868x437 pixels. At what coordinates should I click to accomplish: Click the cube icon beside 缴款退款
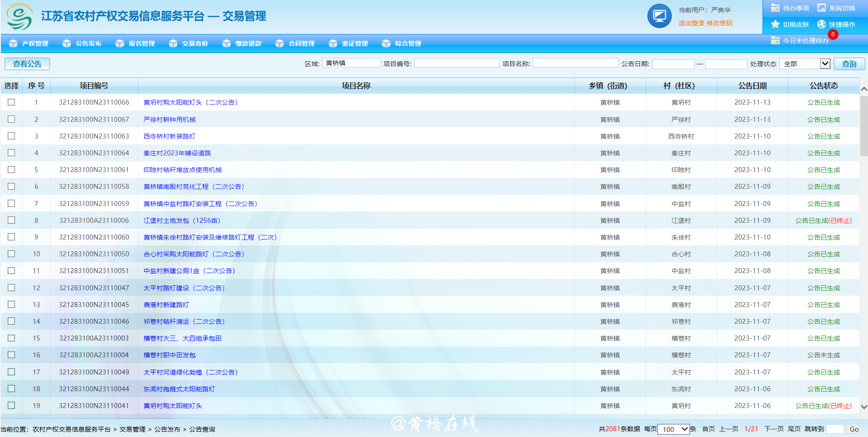(x=227, y=43)
